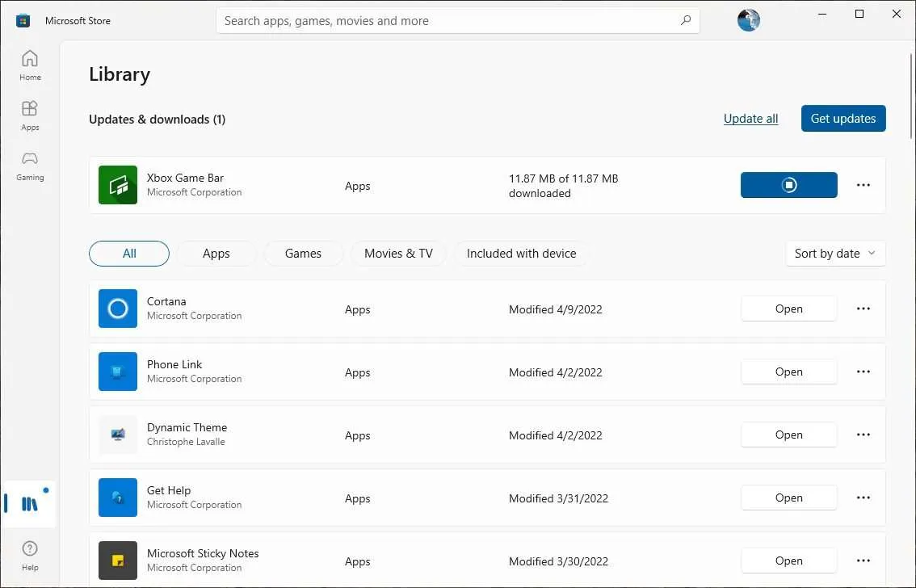
Task: Click Christophe Lavalle publisher name
Action: click(x=186, y=442)
